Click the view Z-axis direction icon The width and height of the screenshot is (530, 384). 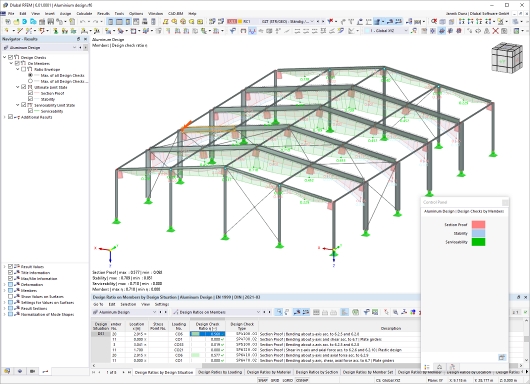(x=479, y=21)
